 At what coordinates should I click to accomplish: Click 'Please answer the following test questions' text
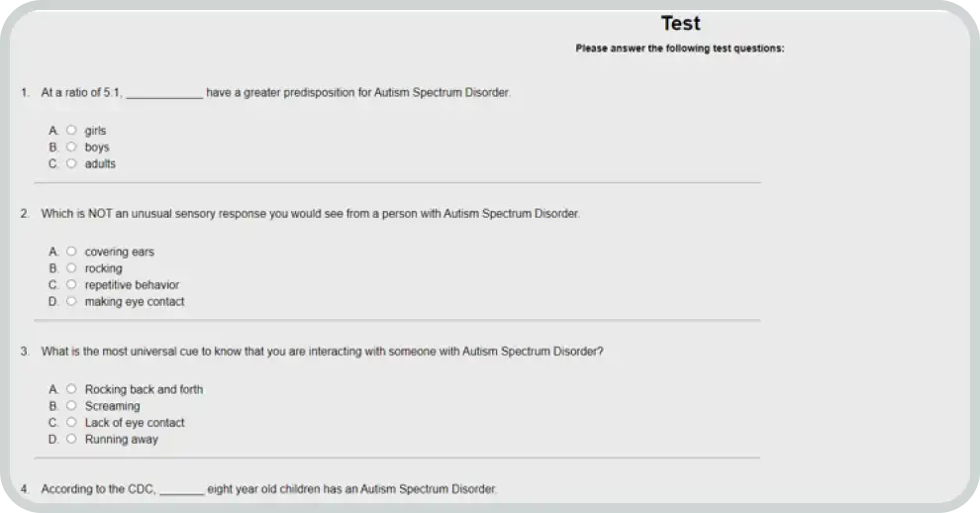(680, 48)
